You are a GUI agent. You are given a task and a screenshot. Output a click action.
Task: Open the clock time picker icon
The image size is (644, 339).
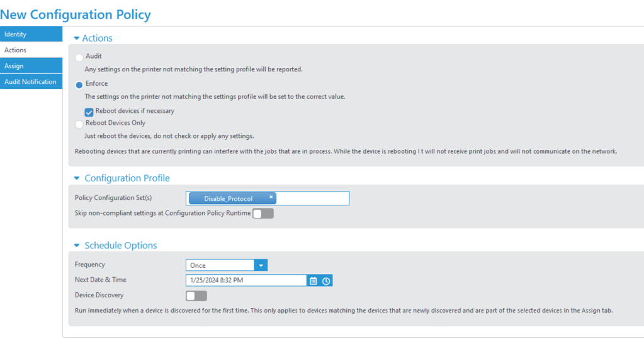[x=326, y=281]
